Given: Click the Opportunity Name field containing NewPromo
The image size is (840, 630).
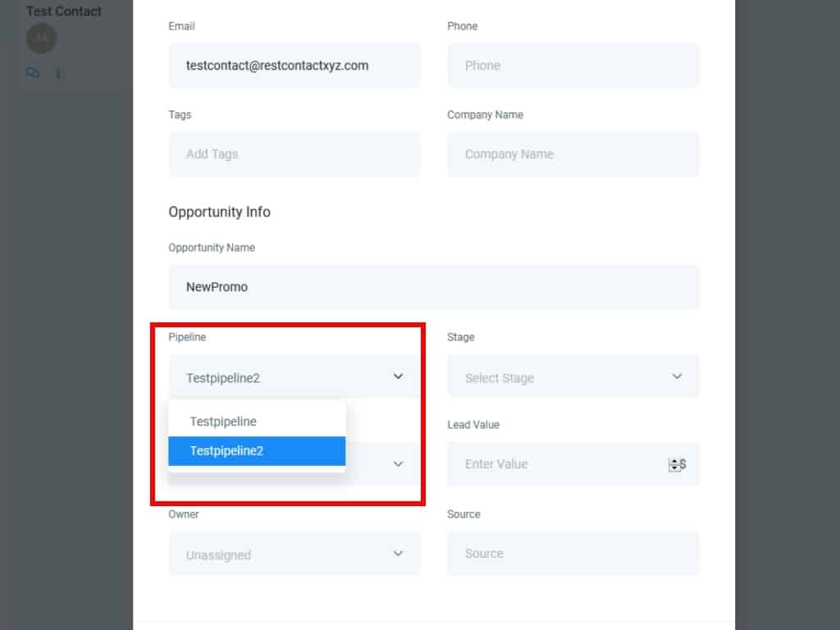Looking at the screenshot, I should tap(433, 287).
